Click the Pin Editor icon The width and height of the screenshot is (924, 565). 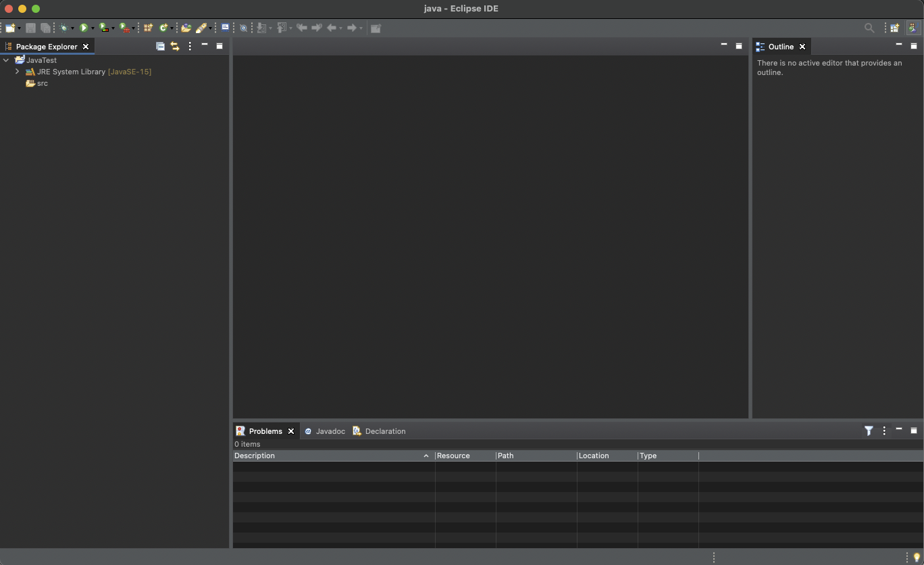[376, 28]
